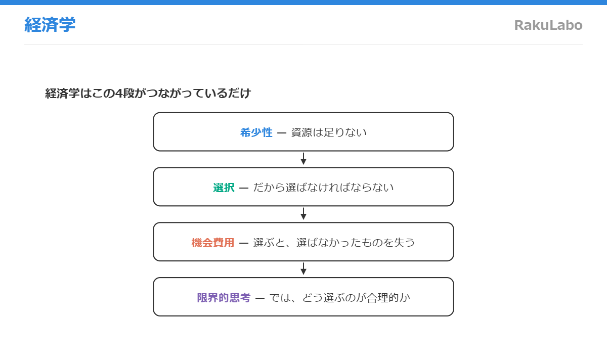
Task: Click the green 選択 keyword
Action: coord(224,188)
